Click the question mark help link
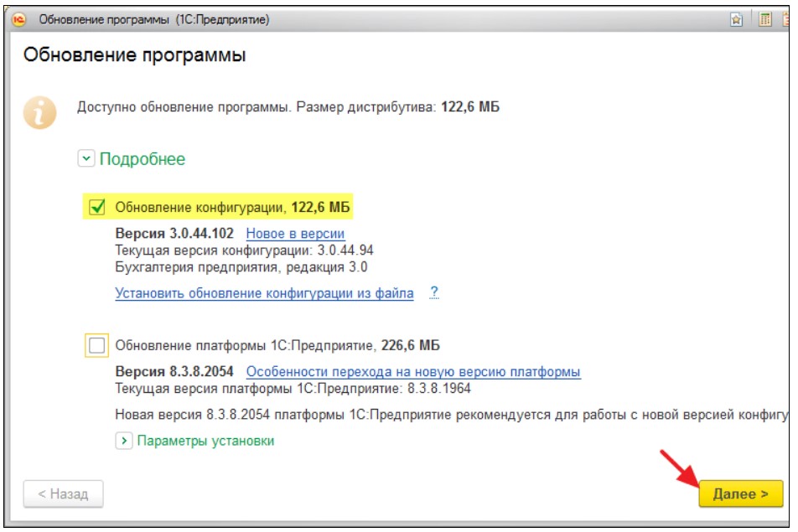Image resolution: width=798 pixels, height=532 pixels. coord(434,293)
